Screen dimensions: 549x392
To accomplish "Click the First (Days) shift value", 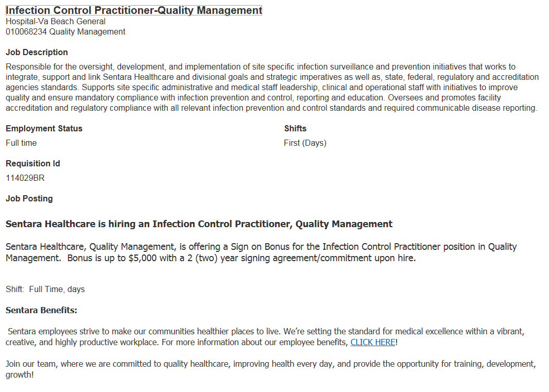I will tap(305, 143).
